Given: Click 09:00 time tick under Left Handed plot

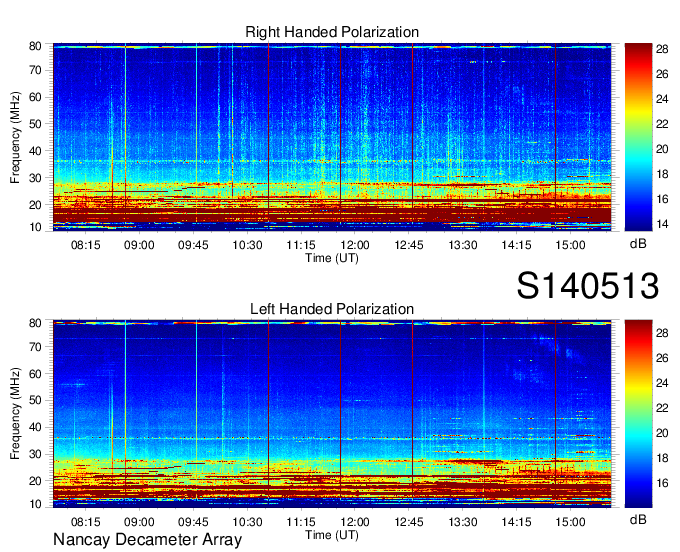Looking at the screenshot, I should click(x=139, y=522).
